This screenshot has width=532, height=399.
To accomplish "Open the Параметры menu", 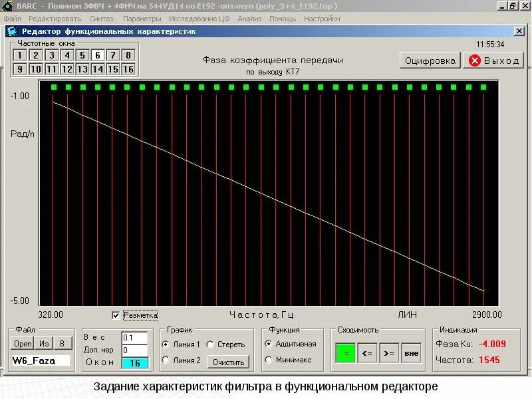I will [x=142, y=19].
